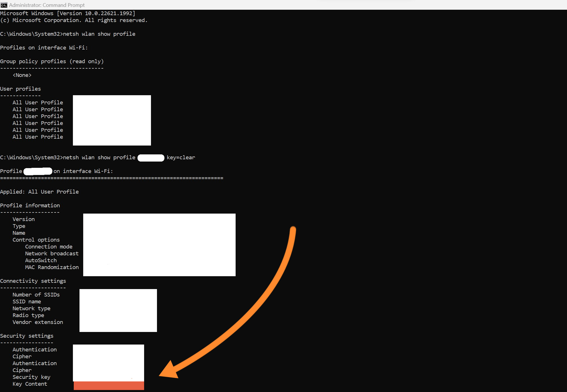
Task: Click the <None> entry under group policy
Action: click(22, 75)
